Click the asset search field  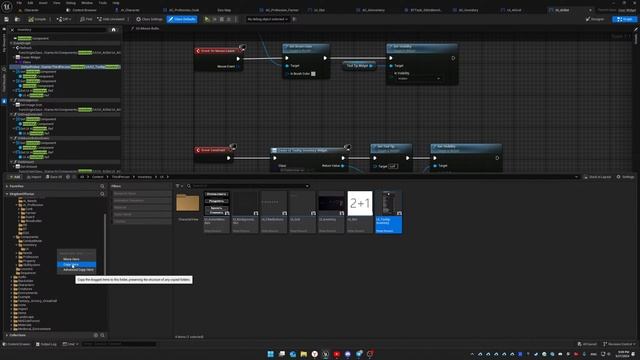click(x=248, y=186)
